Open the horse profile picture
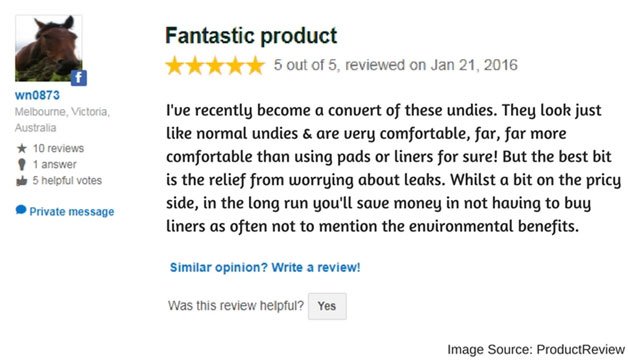The width and height of the screenshot is (628, 361). coord(48,48)
